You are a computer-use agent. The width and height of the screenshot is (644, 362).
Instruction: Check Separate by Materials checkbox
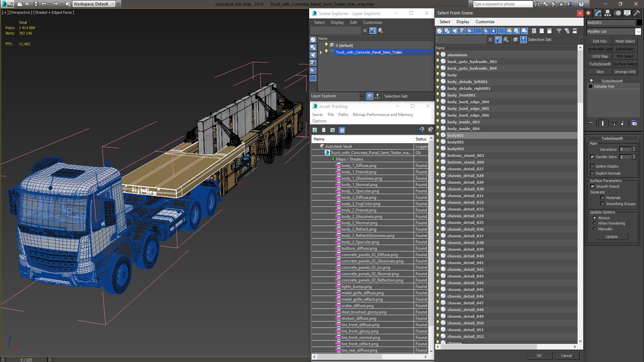[603, 198]
